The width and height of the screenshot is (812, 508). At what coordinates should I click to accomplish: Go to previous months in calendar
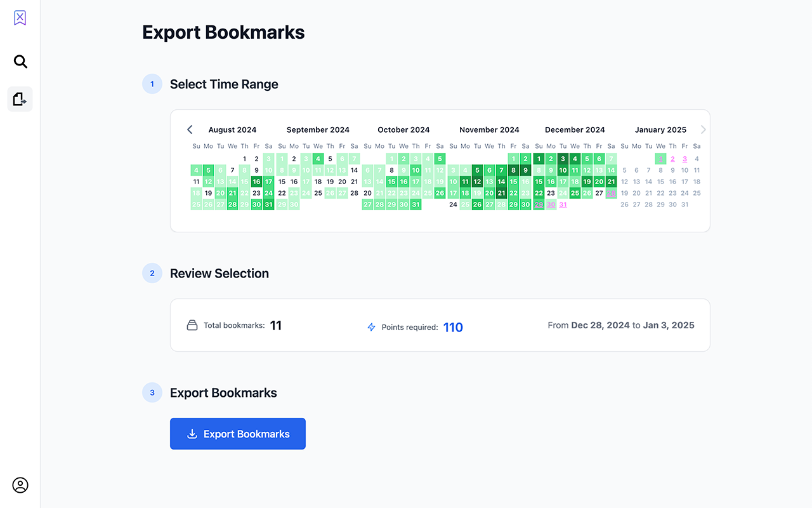coord(190,130)
